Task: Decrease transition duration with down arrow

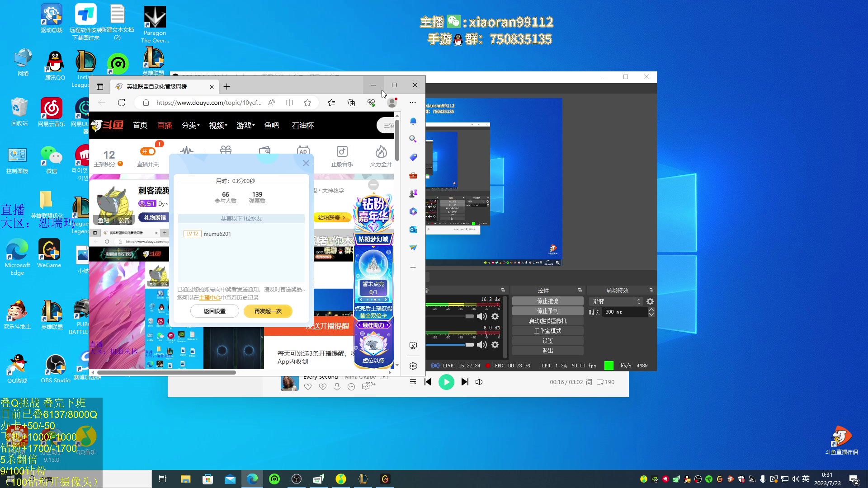Action: [651, 314]
